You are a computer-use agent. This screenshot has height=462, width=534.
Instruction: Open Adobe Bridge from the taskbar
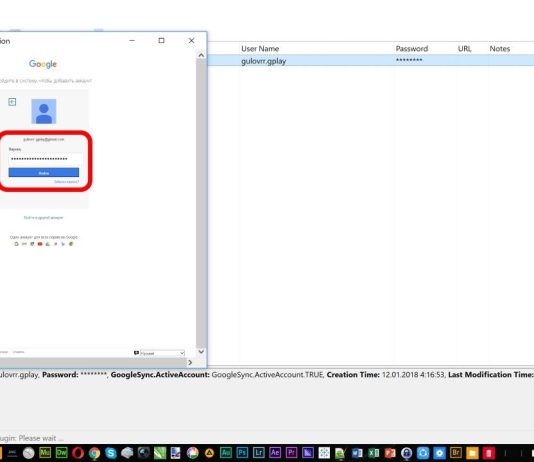coord(456,453)
